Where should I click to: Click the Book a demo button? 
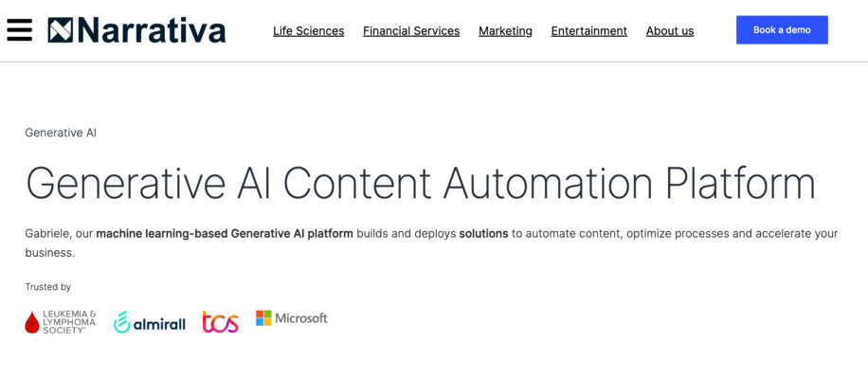[x=782, y=30]
